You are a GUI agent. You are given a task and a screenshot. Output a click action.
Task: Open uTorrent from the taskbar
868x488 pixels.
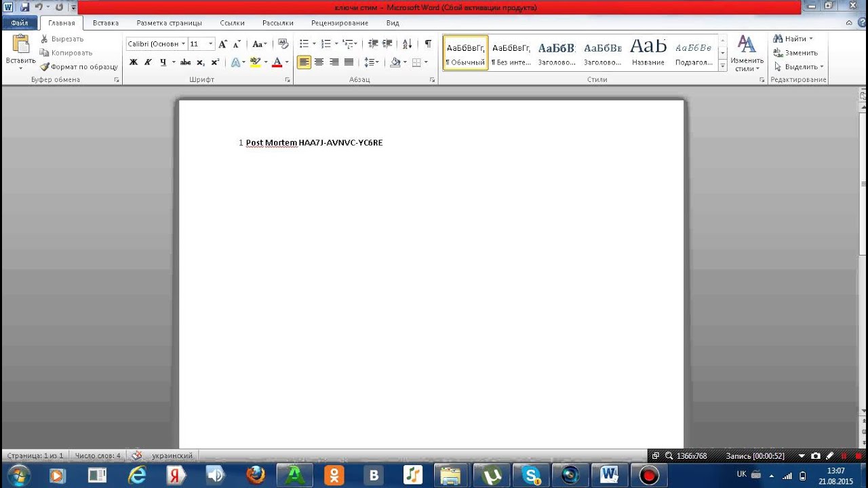click(492, 475)
